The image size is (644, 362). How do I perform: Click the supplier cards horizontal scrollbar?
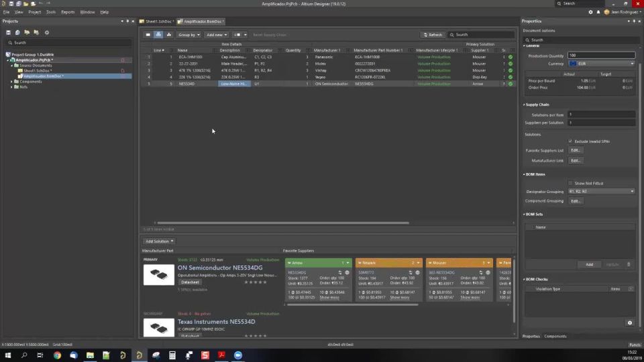pyautogui.click(x=352, y=304)
